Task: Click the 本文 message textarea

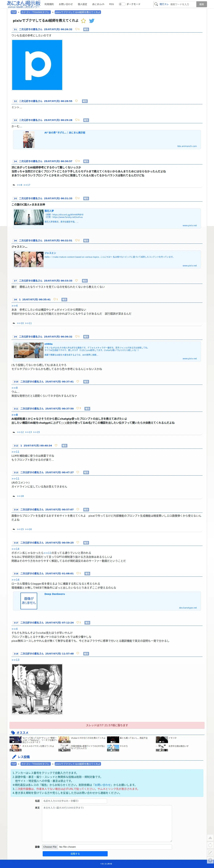Action: (107, 823)
